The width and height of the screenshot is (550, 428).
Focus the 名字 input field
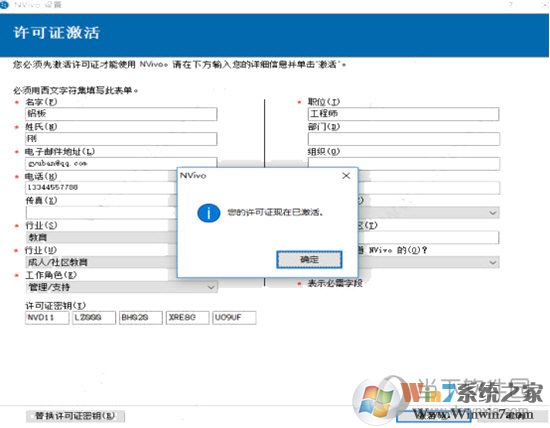coord(121,114)
